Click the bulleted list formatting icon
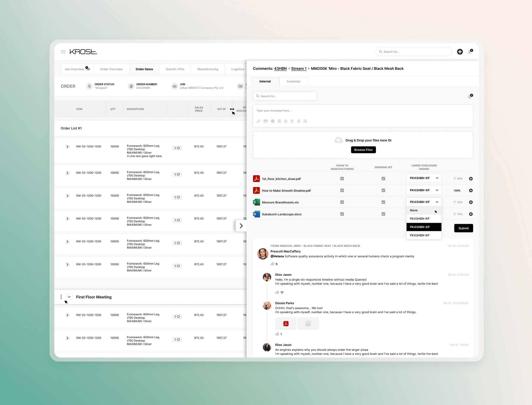The width and height of the screenshot is (532, 405). pyautogui.click(x=305, y=121)
